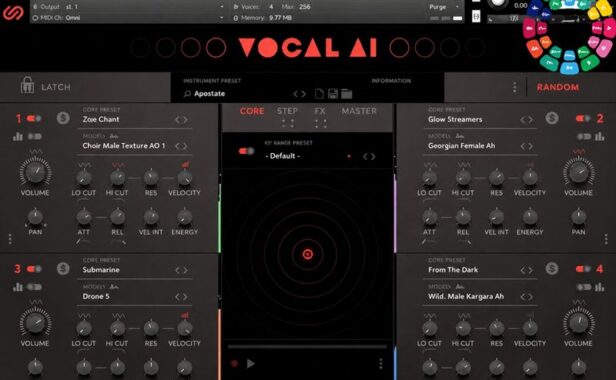Step the Default key range preset arrows
616x380 pixels.
(x=369, y=156)
